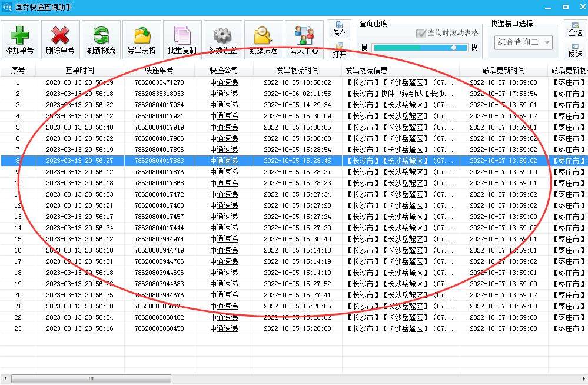Click the app logo in title bar

point(6,6)
